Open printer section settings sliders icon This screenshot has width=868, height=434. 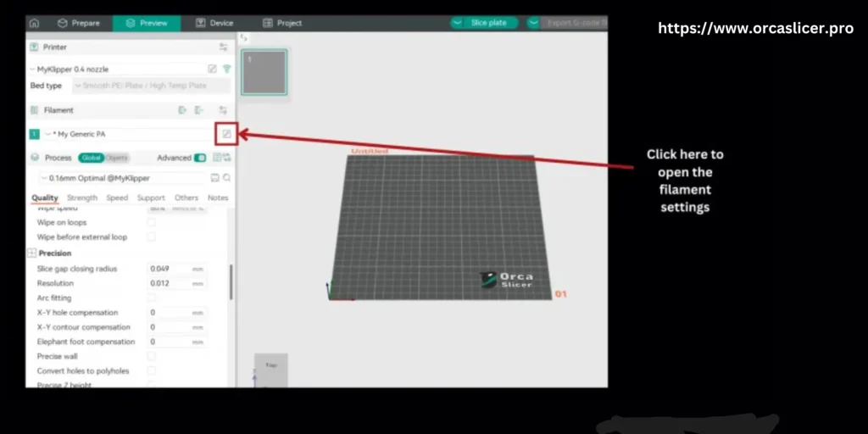223,47
